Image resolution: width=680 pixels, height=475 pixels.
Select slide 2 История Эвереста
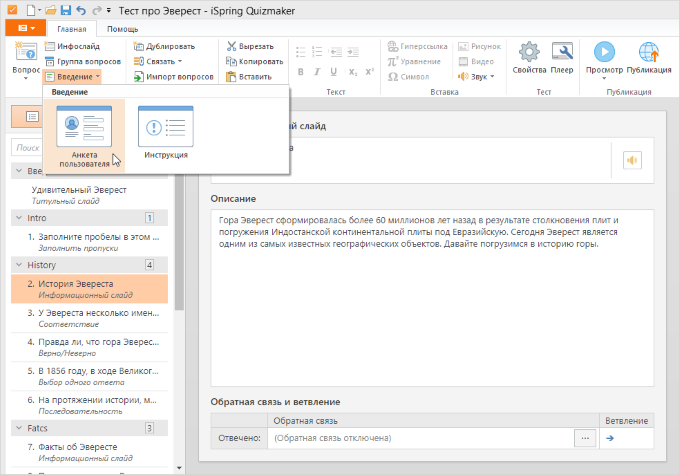coord(89,289)
